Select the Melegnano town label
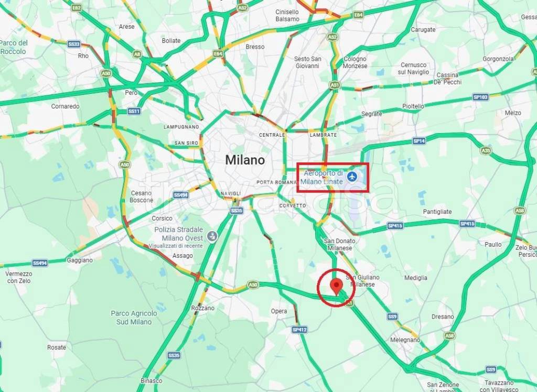Screen dimensions: 537x392 (405, 340)
